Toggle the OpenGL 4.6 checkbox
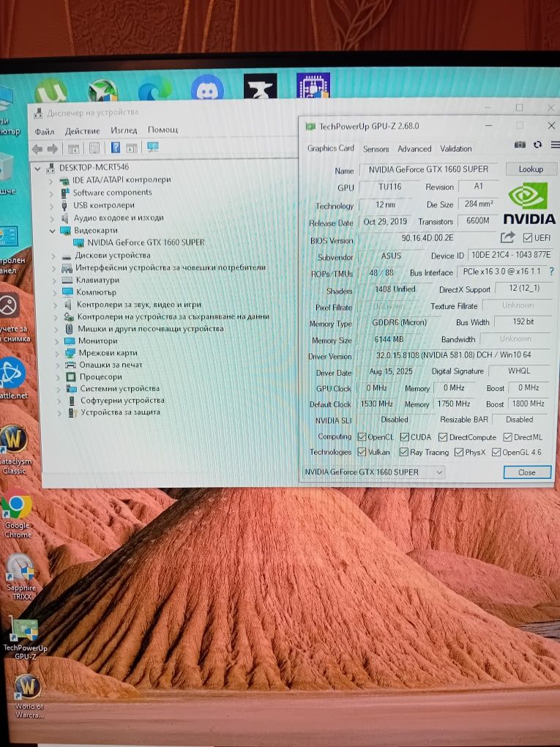Screen dimensions: 560x747 [496, 452]
